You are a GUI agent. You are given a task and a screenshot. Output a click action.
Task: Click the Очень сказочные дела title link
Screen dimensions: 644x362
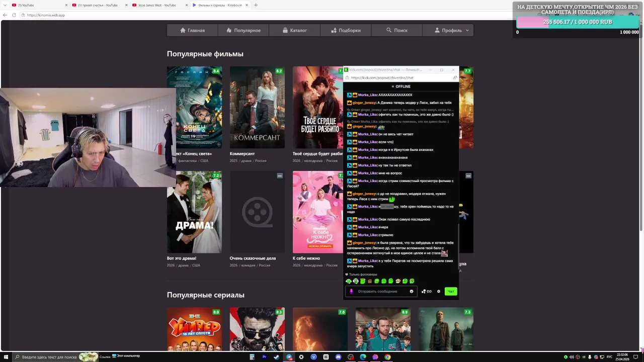(253, 258)
